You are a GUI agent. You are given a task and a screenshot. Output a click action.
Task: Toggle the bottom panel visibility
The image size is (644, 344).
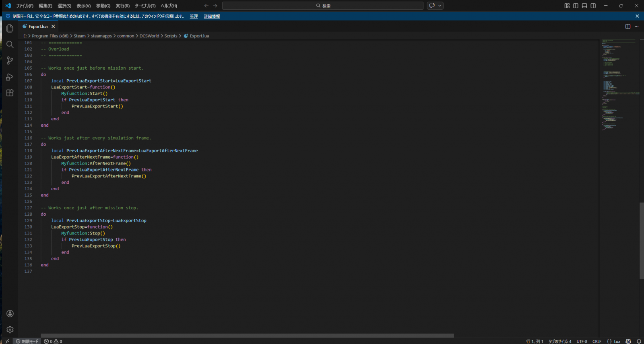[584, 6]
